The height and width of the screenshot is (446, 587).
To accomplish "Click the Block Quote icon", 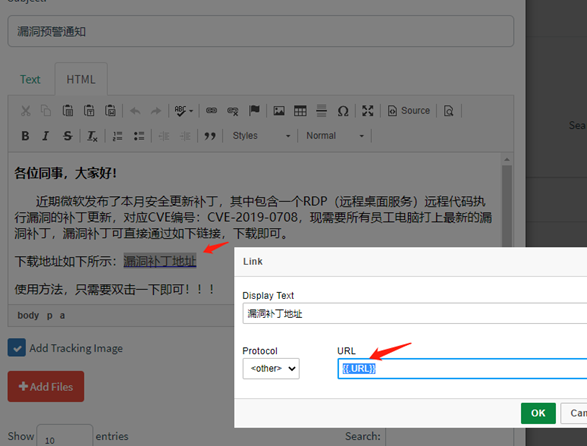I will click(x=210, y=136).
